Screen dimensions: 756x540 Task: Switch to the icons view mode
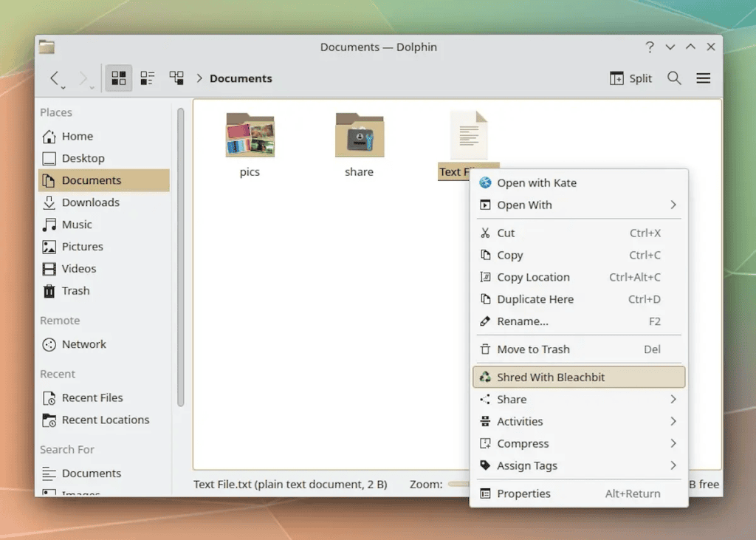pos(118,78)
